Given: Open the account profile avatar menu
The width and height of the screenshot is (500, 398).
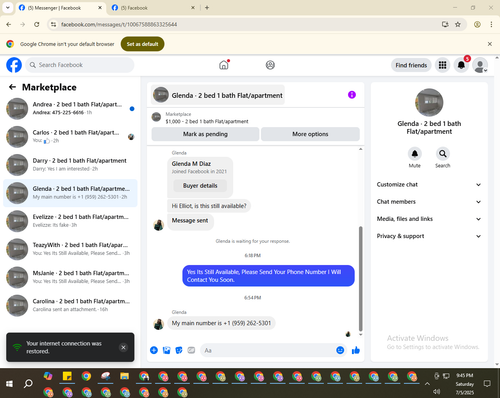Looking at the screenshot, I should (x=480, y=65).
